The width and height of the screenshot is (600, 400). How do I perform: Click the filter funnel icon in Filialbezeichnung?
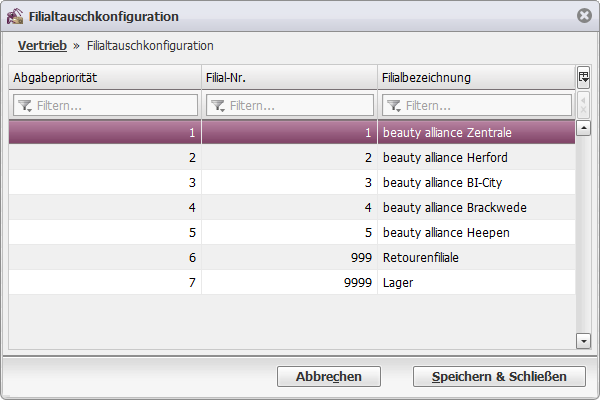(394, 105)
